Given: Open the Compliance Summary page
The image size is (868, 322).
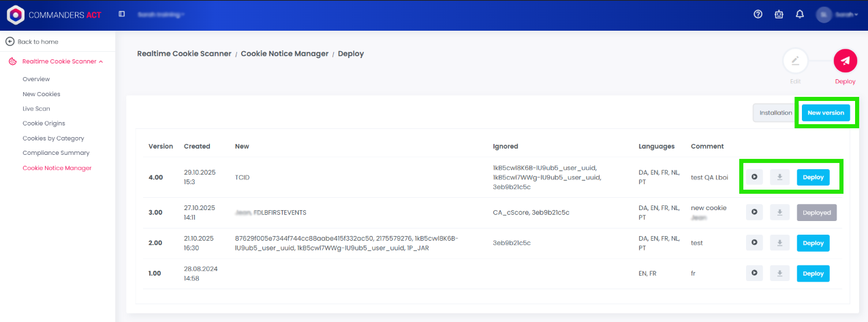Looking at the screenshot, I should [x=56, y=153].
